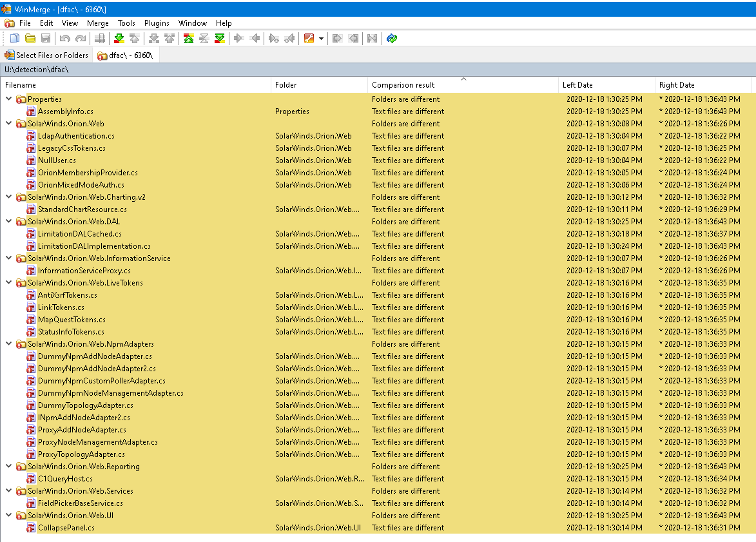756x542 pixels.
Task: Jump to next difference using green down arrow
Action: click(119, 39)
